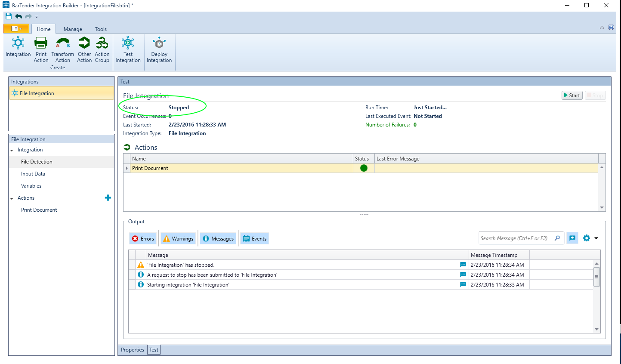621x364 pixels.
Task: Open the quick access toolbar customize arrow
Action: coord(37,17)
